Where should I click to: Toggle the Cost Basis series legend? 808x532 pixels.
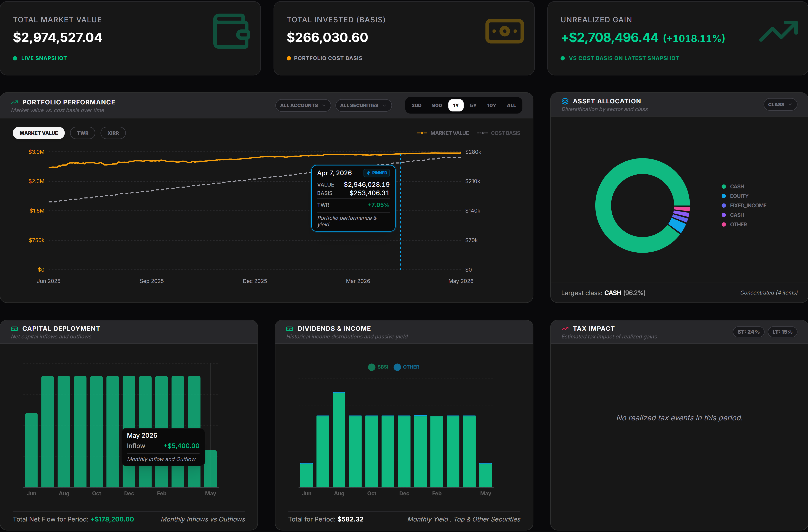(x=498, y=133)
